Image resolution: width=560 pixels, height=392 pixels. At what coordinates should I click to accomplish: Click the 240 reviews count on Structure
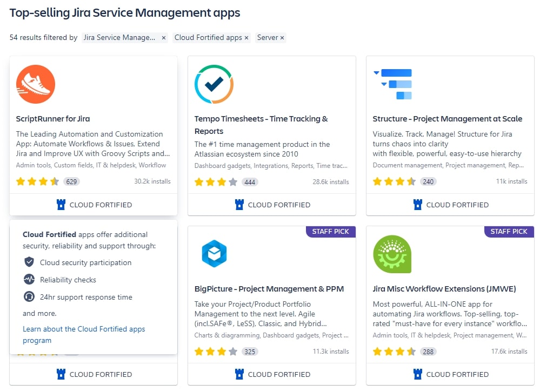point(428,181)
